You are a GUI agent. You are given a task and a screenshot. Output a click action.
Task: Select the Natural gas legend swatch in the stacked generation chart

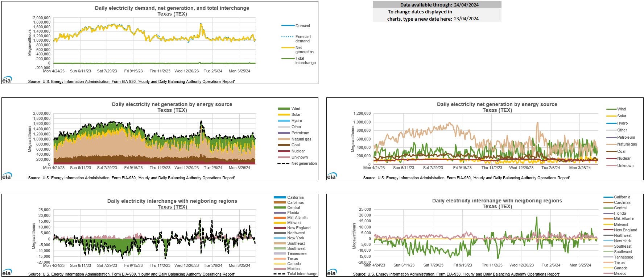(x=284, y=139)
